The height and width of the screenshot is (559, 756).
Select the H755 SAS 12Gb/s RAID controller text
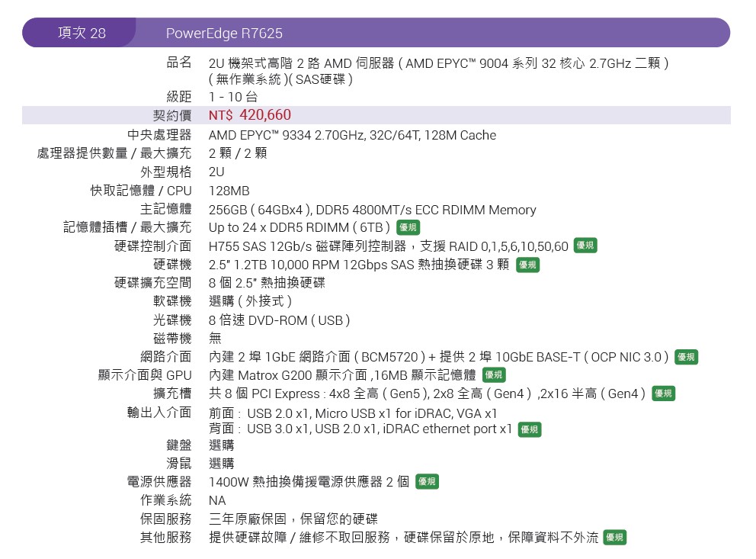point(389,246)
